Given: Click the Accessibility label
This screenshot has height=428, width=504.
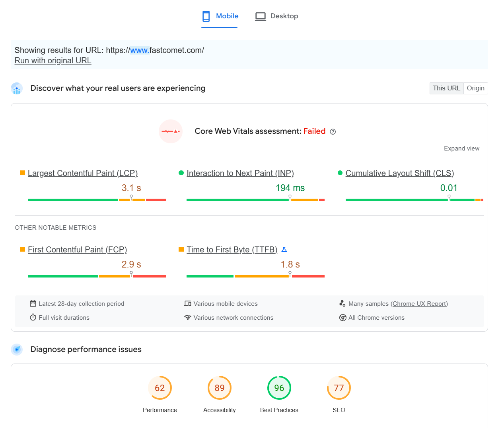Looking at the screenshot, I should pyautogui.click(x=220, y=410).
